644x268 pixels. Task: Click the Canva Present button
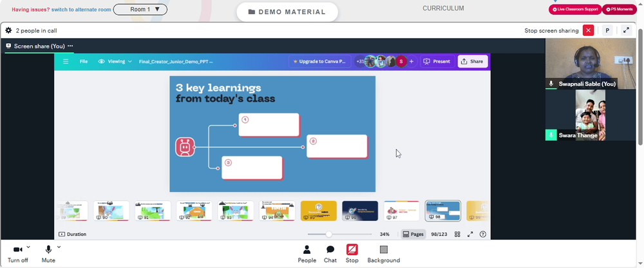click(437, 62)
